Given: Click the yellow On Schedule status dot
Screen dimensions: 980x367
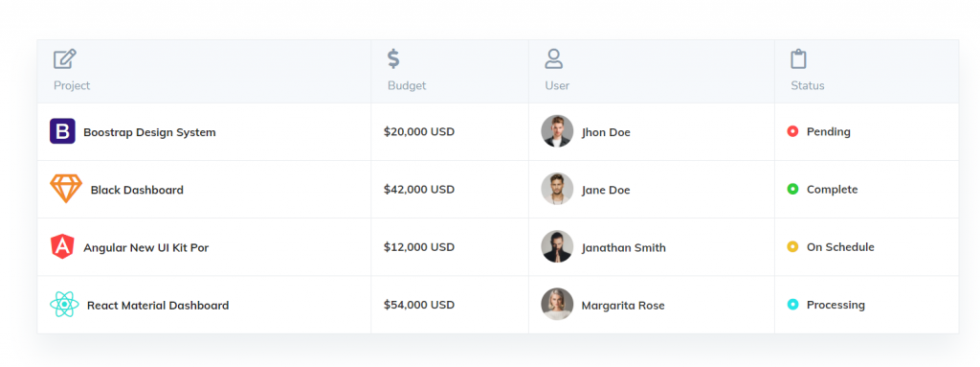Looking at the screenshot, I should [x=792, y=247].
